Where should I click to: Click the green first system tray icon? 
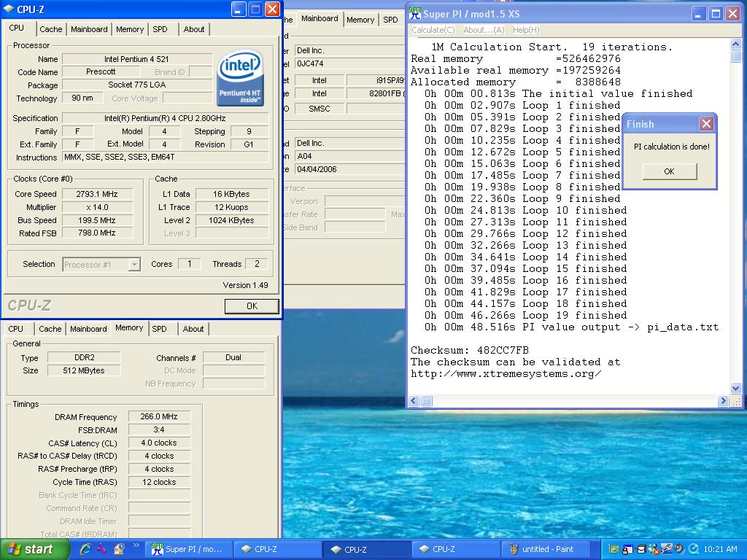614,549
